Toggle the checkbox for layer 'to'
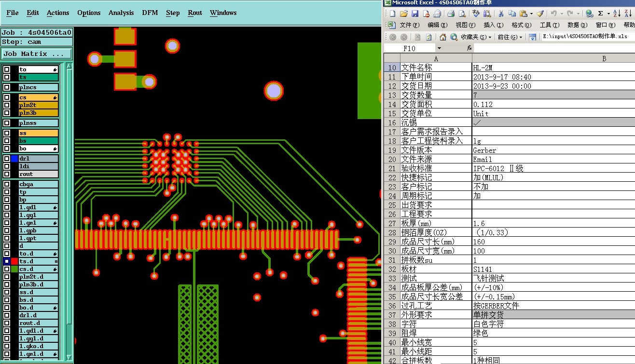Viewport: 635px width, 364px height. click(x=7, y=69)
